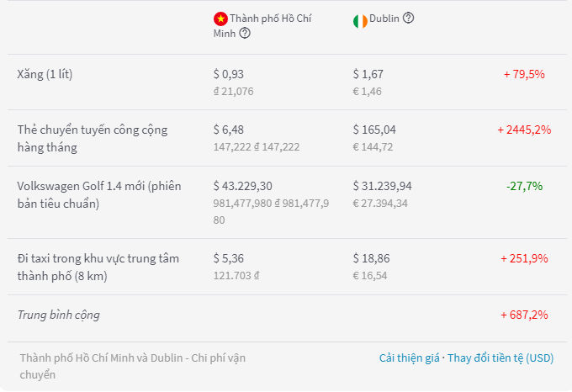The width and height of the screenshot is (572, 392).
Task: Click the +251,9% taxi difference
Action: [524, 258]
